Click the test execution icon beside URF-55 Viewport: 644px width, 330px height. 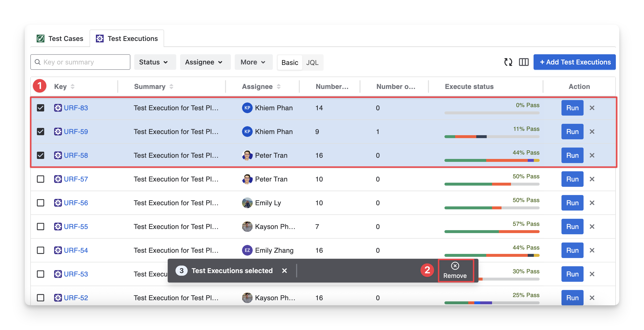click(x=58, y=226)
